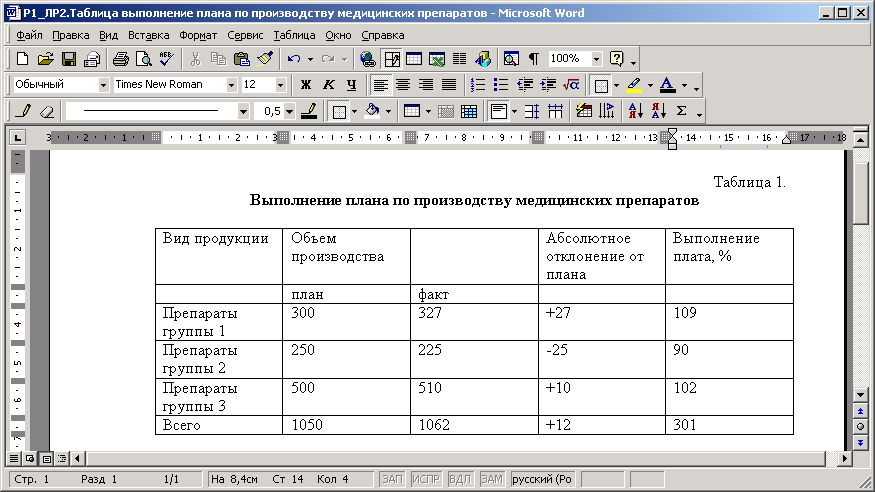
Task: Insert equation square root icon
Action: point(571,85)
